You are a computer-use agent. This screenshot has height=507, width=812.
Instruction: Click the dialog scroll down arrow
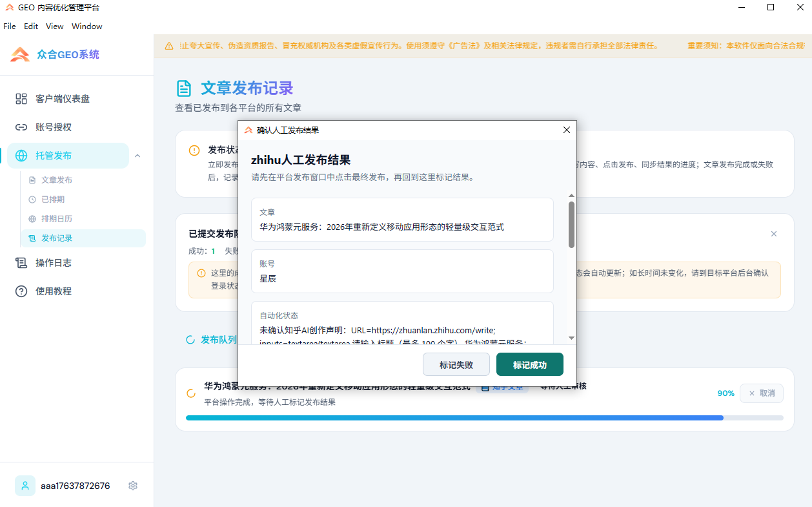[571, 338]
